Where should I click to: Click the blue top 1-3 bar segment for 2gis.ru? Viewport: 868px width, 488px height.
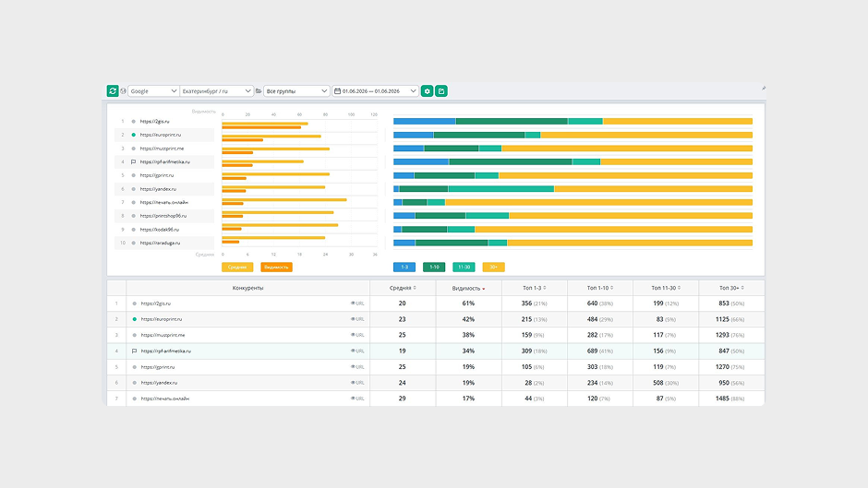pyautogui.click(x=425, y=121)
